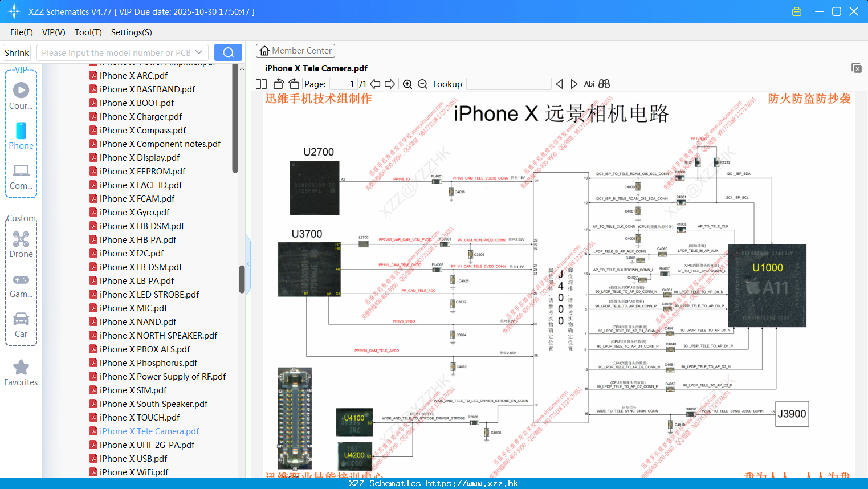
Task: Click the J3900 connector box in schematic
Action: (x=792, y=414)
